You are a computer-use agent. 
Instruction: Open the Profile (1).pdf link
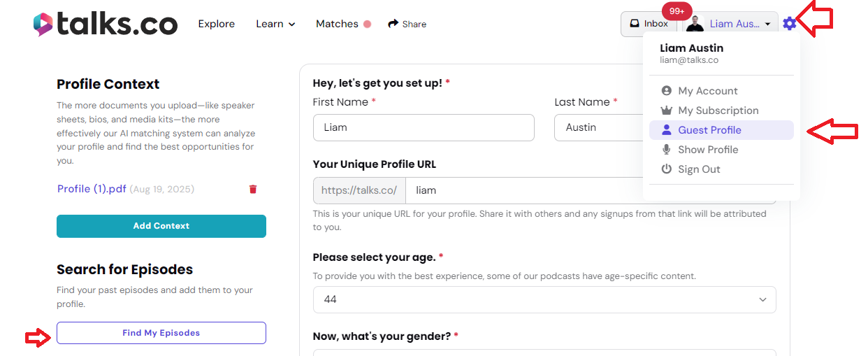click(x=92, y=189)
